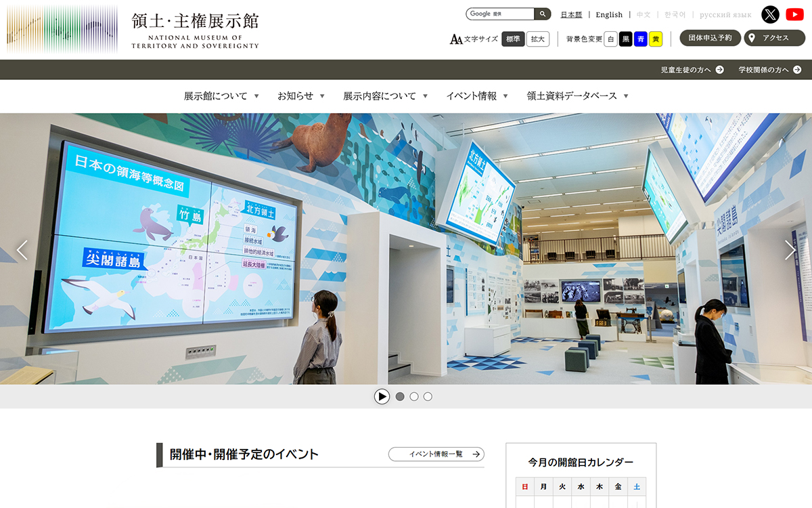Open the 展示内容について menu item

click(385, 96)
